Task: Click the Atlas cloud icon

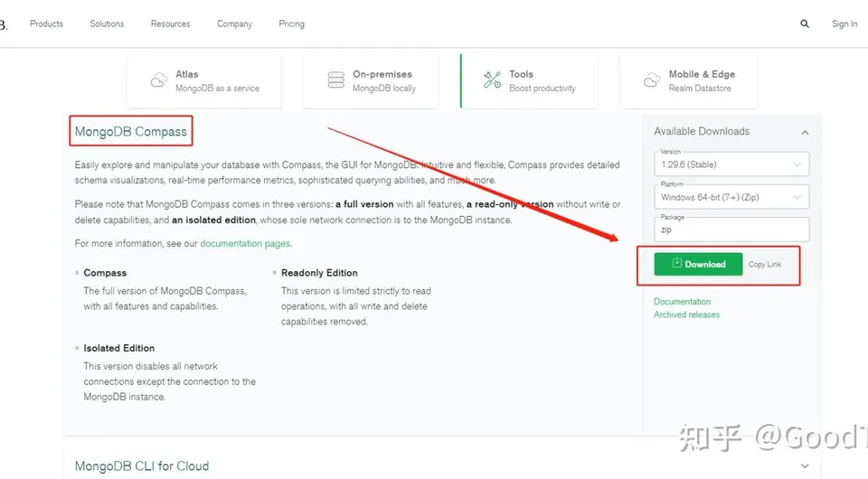Action: pos(159,80)
